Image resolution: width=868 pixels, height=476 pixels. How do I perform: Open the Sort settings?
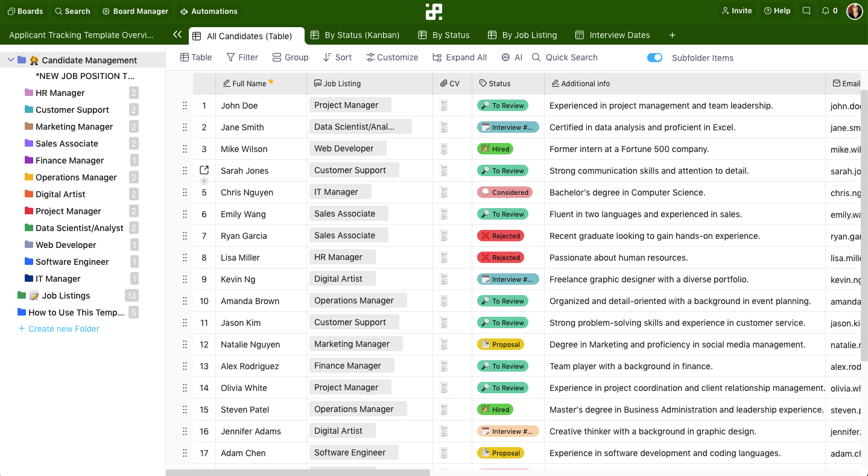point(337,57)
